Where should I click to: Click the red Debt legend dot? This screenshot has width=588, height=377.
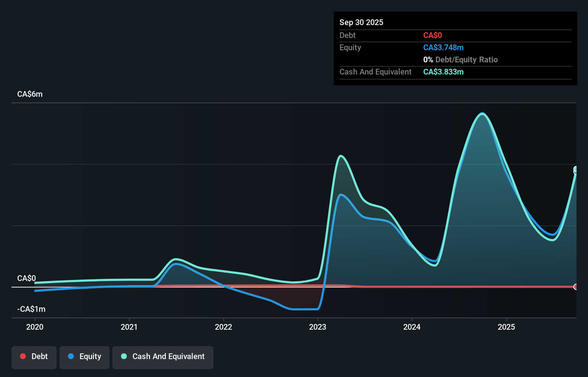(23, 356)
